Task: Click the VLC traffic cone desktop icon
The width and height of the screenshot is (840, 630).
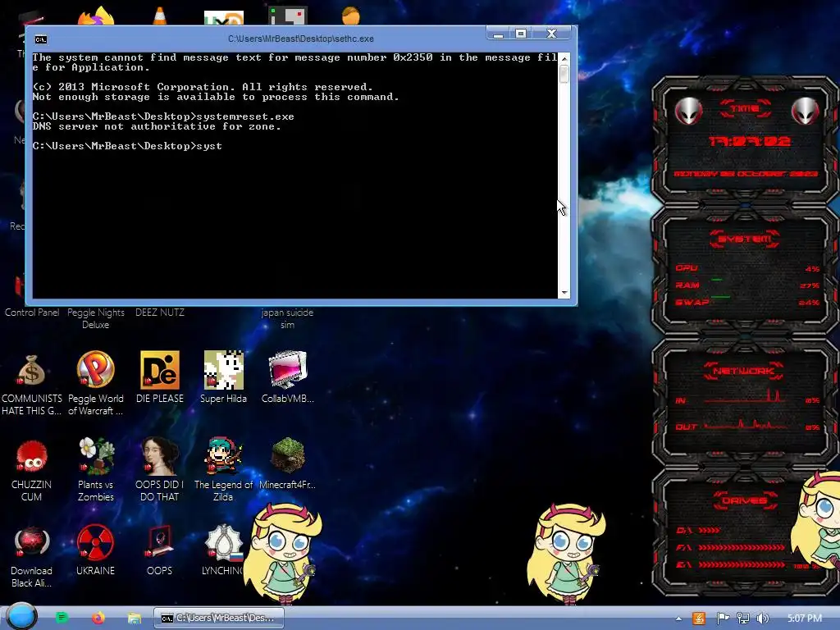Action: pyautogui.click(x=160, y=15)
